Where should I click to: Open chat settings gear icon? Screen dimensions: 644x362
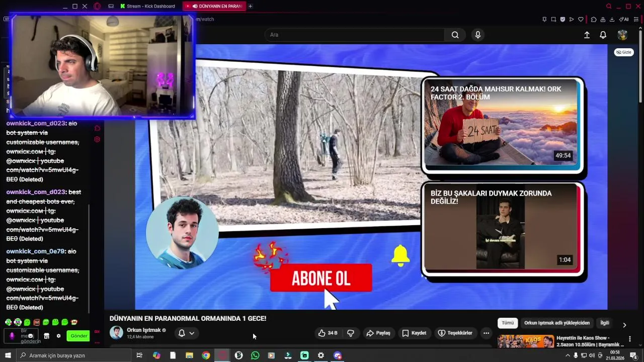pos(58,336)
